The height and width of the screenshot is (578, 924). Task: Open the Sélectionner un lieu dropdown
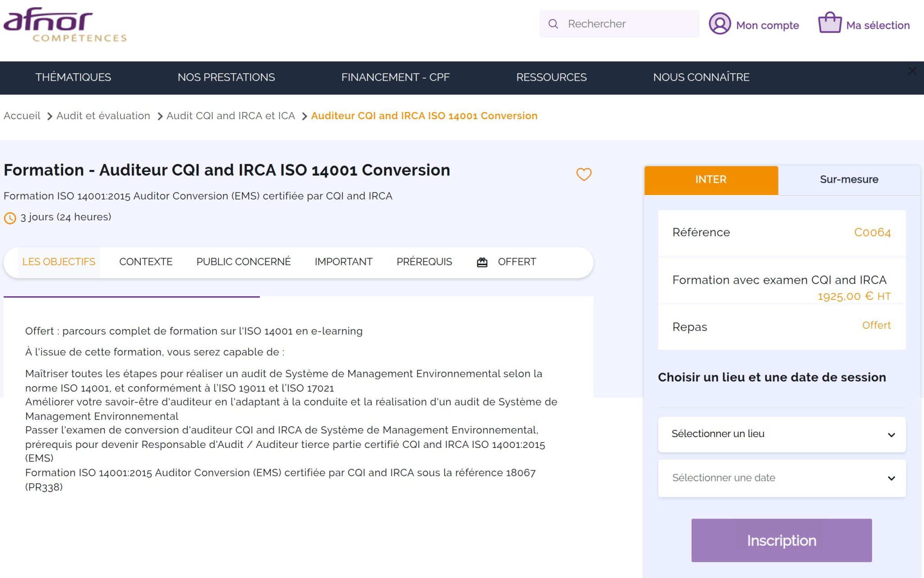point(782,434)
